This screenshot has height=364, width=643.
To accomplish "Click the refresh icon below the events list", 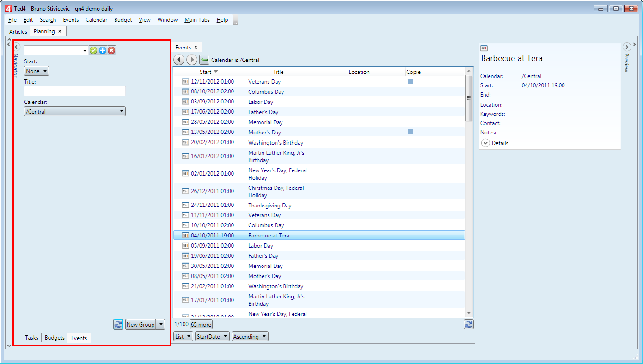I will [x=469, y=324].
